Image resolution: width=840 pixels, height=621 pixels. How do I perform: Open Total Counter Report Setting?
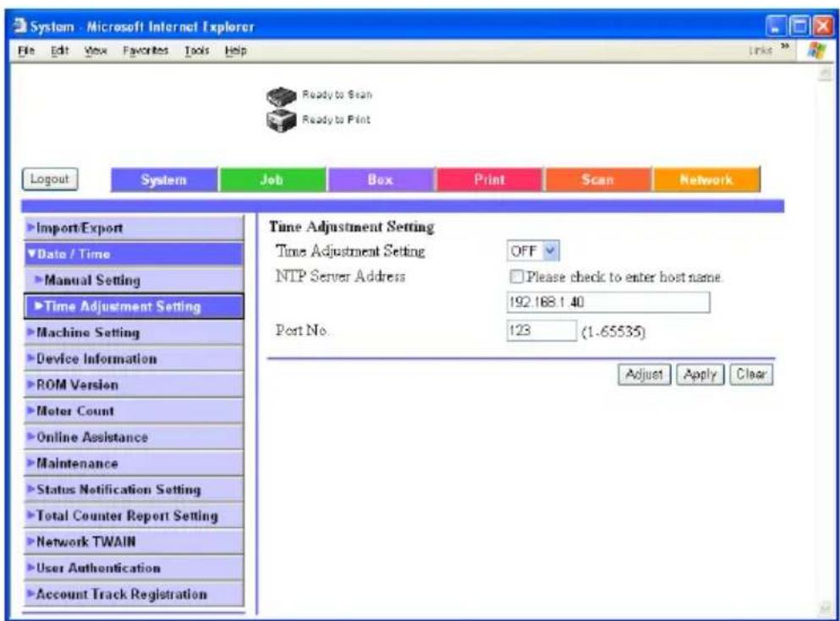tap(134, 516)
